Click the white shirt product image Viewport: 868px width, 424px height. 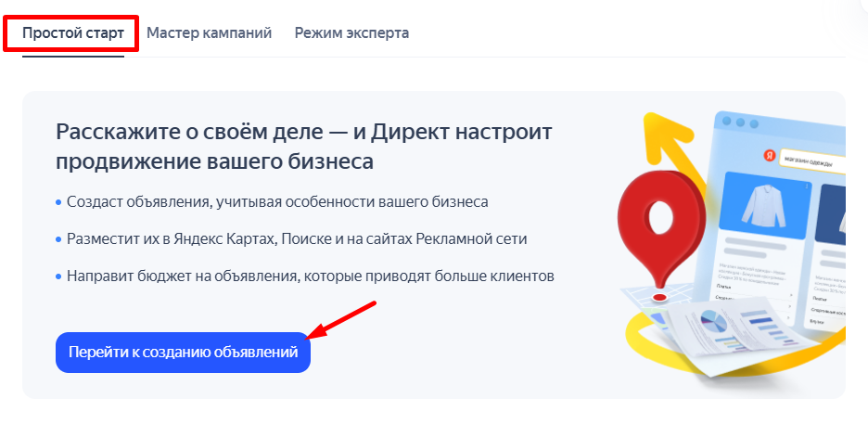[x=759, y=210]
